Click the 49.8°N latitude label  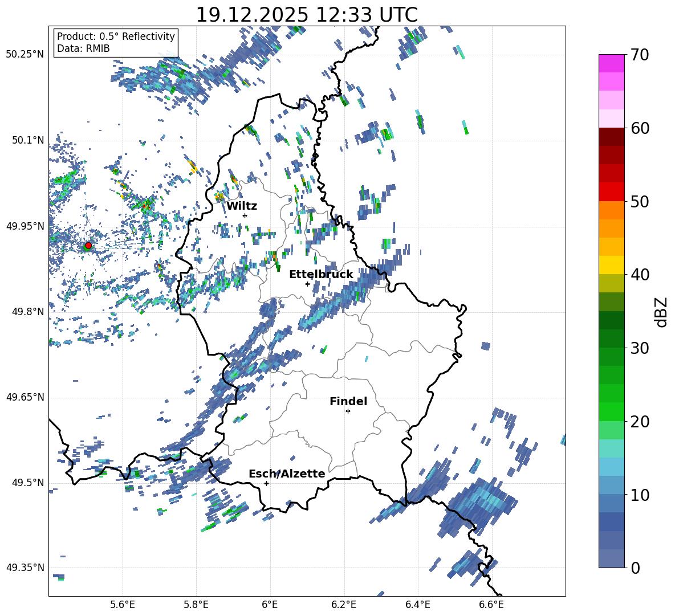(28, 312)
